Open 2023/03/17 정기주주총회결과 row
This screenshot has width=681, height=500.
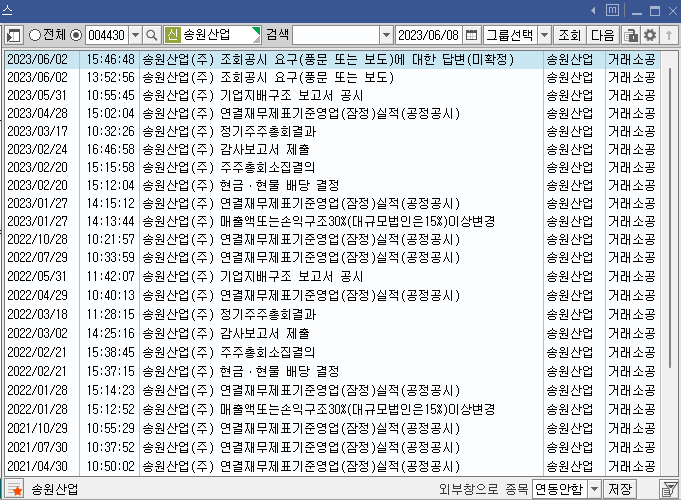[332, 131]
